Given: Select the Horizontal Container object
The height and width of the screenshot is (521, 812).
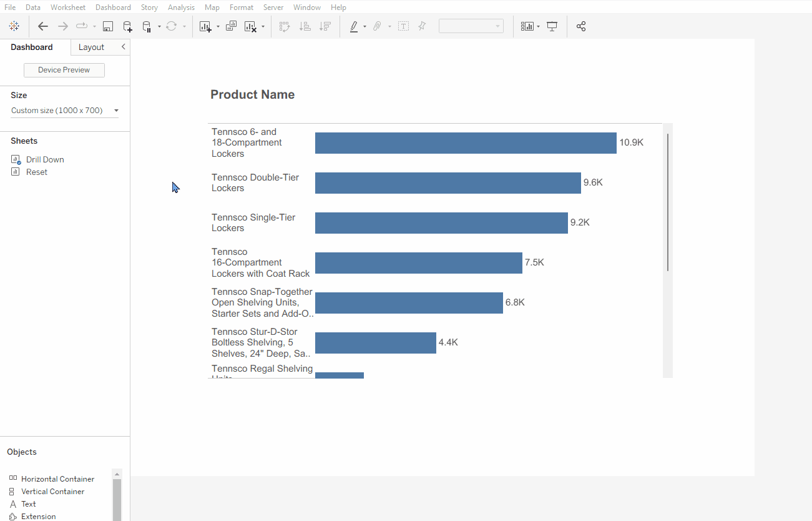Looking at the screenshot, I should click(57, 479).
